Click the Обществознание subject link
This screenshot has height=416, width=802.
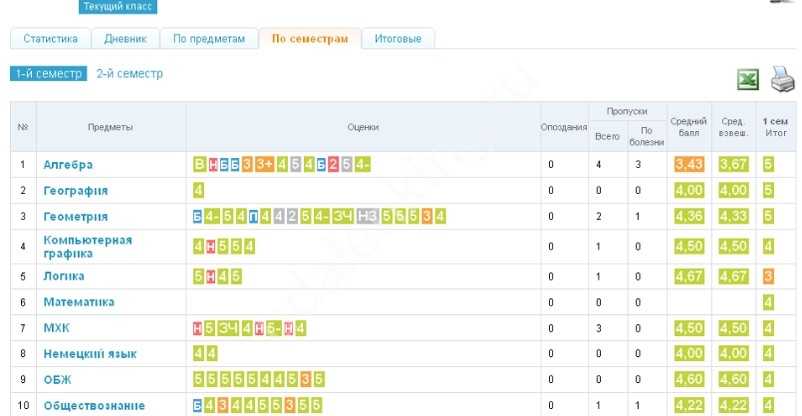coord(94,405)
